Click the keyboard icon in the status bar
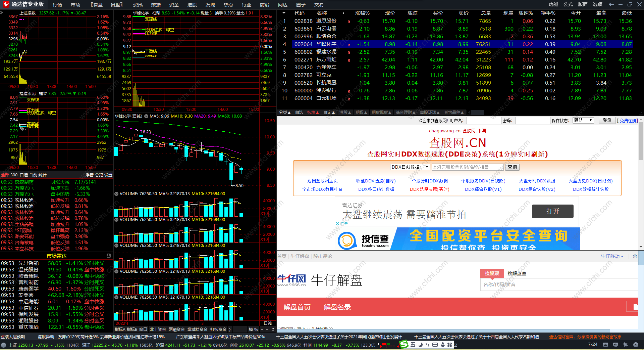644x350 pixels. [x=605, y=345]
